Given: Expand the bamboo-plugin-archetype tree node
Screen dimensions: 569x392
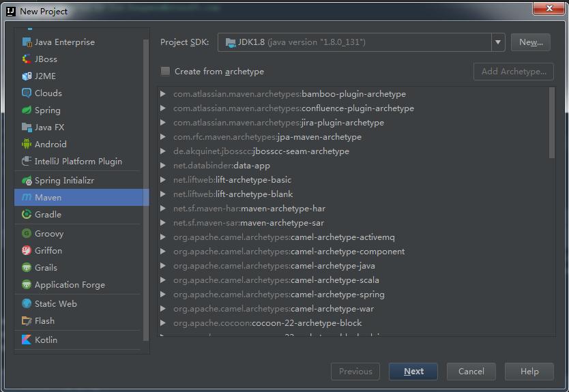Looking at the screenshot, I should coord(163,94).
